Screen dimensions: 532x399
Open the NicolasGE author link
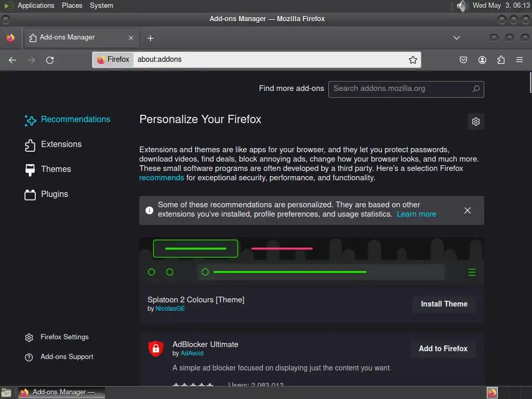(x=170, y=309)
